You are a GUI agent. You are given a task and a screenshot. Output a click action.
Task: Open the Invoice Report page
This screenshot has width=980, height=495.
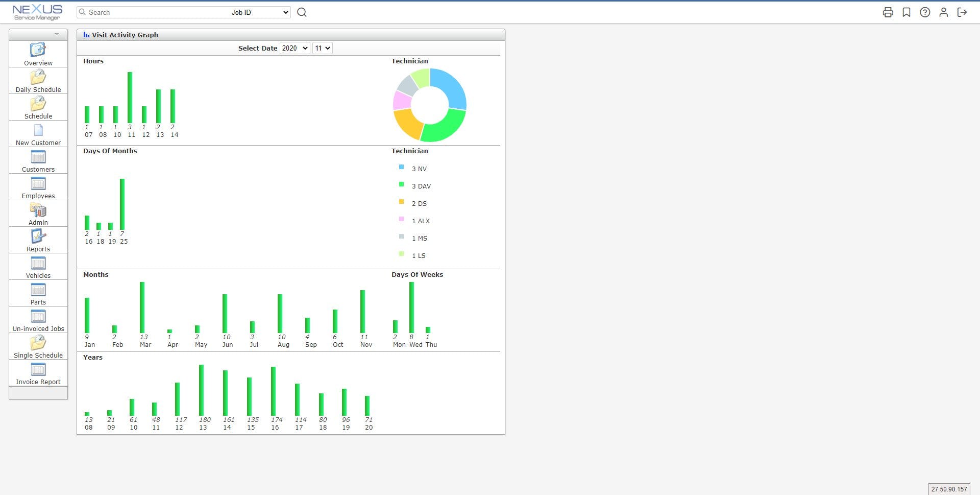click(38, 373)
